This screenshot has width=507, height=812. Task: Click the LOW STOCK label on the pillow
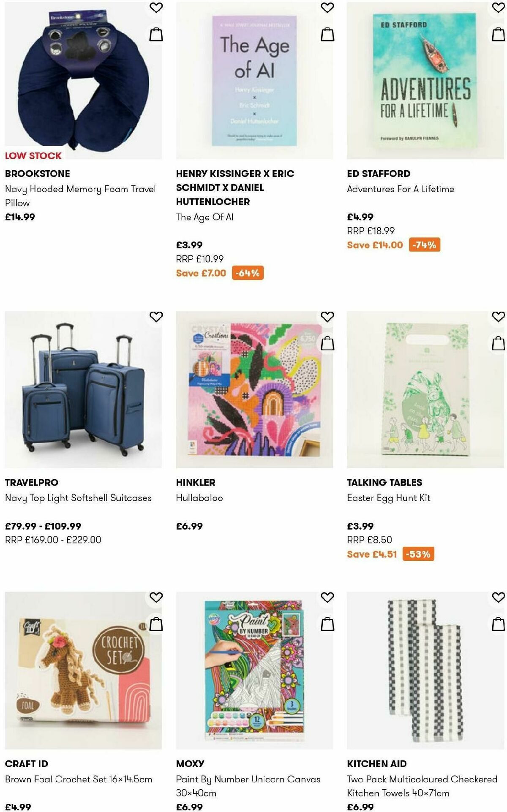[33, 156]
